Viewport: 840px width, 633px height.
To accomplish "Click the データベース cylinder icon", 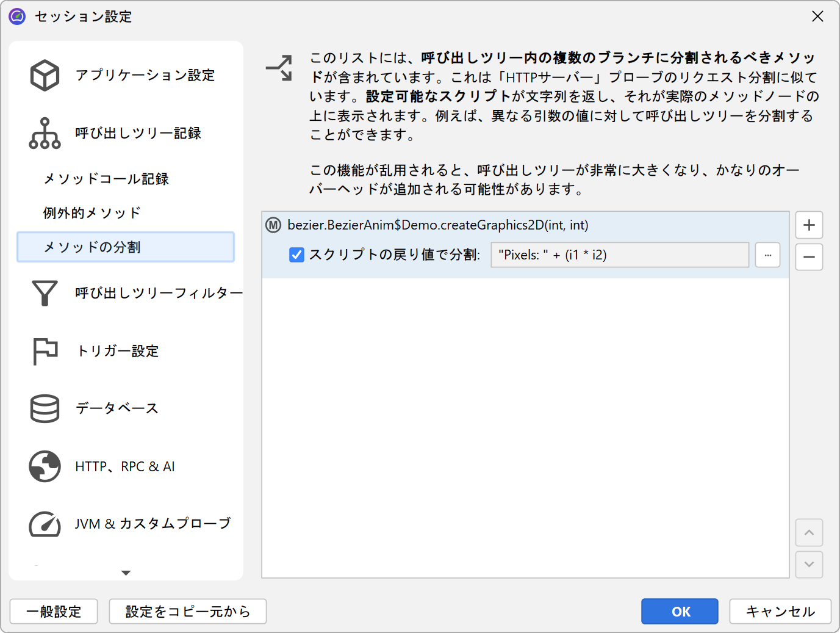I will 45,409.
